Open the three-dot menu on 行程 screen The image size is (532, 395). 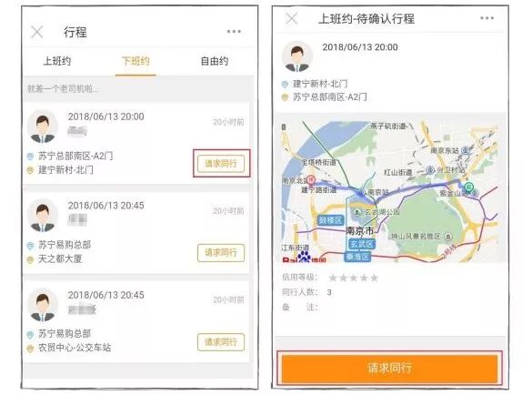pyautogui.click(x=234, y=32)
